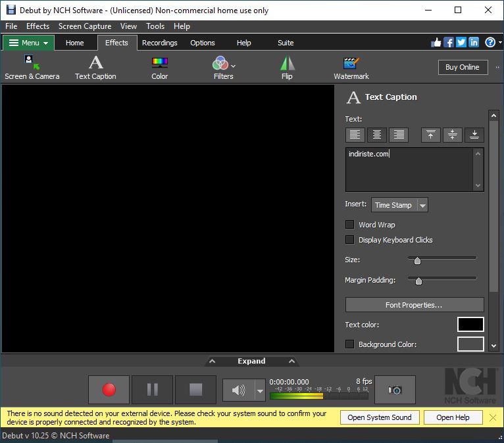Viewport: 504px width, 443px height.
Task: Switch to the Home tab
Action: click(75, 43)
